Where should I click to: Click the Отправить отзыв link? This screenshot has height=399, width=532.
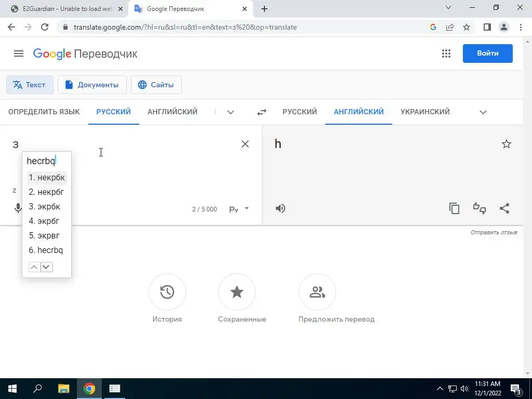click(494, 232)
